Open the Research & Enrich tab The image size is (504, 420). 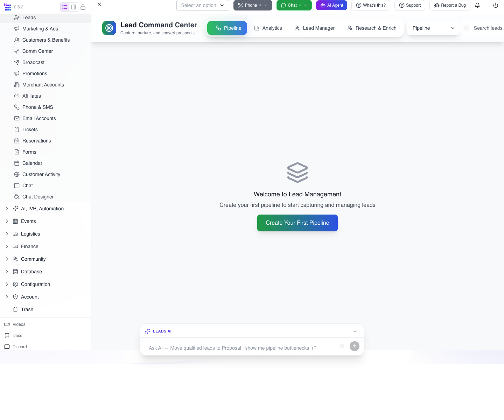point(372,28)
